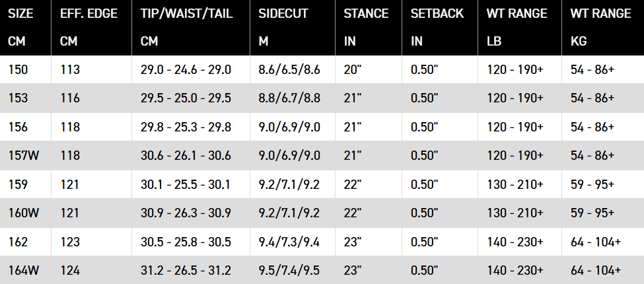Select the effective edge value 113
644x284 pixels.
(69, 69)
